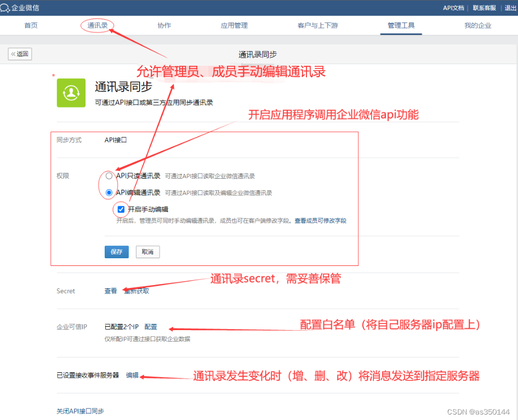Click the 企业微信 logo icon
518x420 pixels.
pyautogui.click(x=5, y=8)
